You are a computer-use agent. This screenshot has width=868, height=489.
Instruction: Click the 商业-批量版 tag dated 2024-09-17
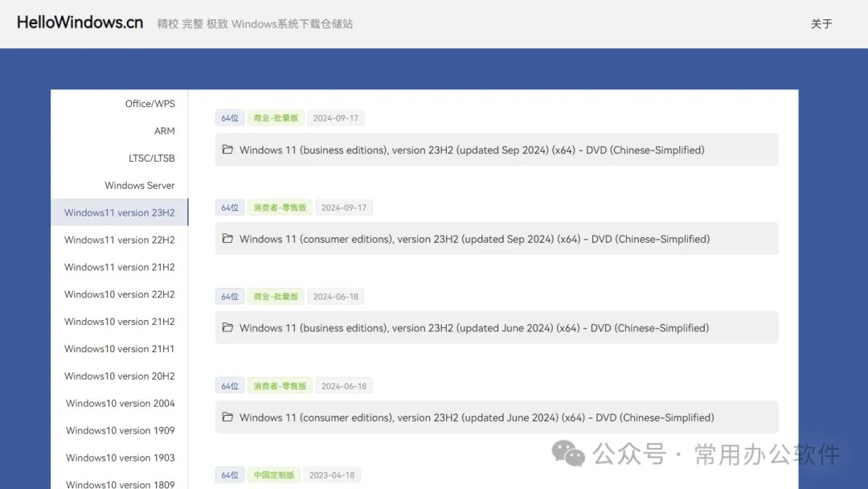(x=276, y=118)
